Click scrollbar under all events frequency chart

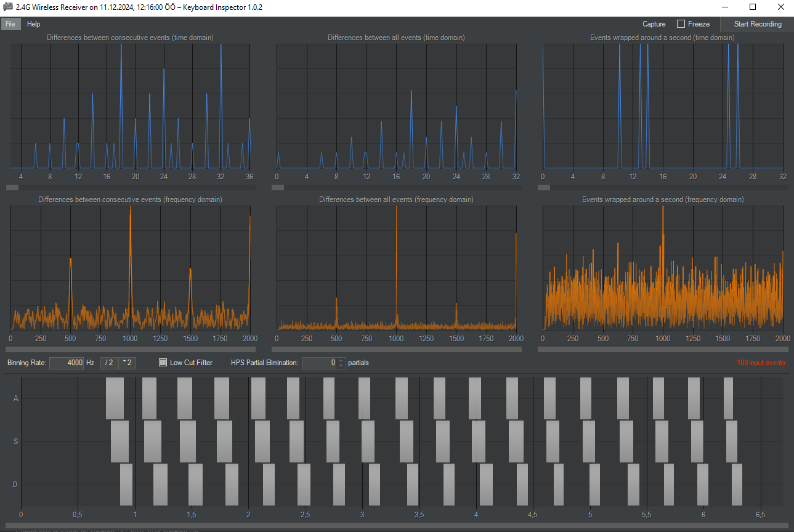point(396,349)
